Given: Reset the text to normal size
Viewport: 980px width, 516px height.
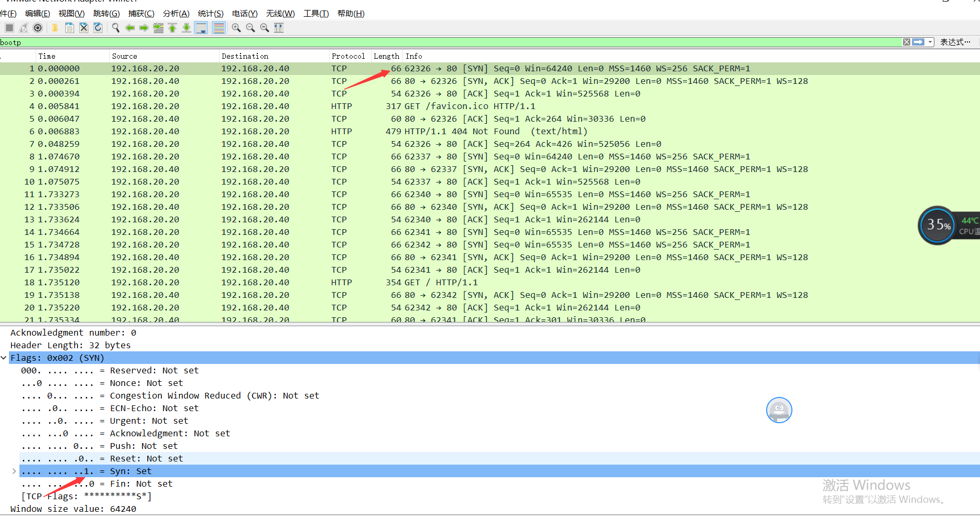Looking at the screenshot, I should tap(265, 28).
